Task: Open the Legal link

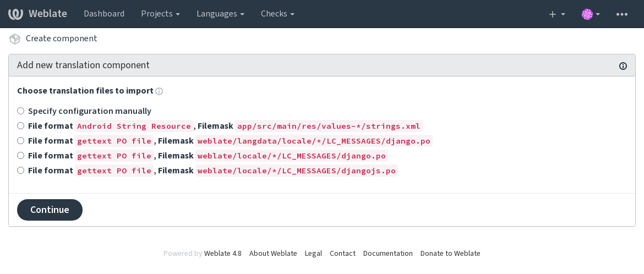Action: 313,254
